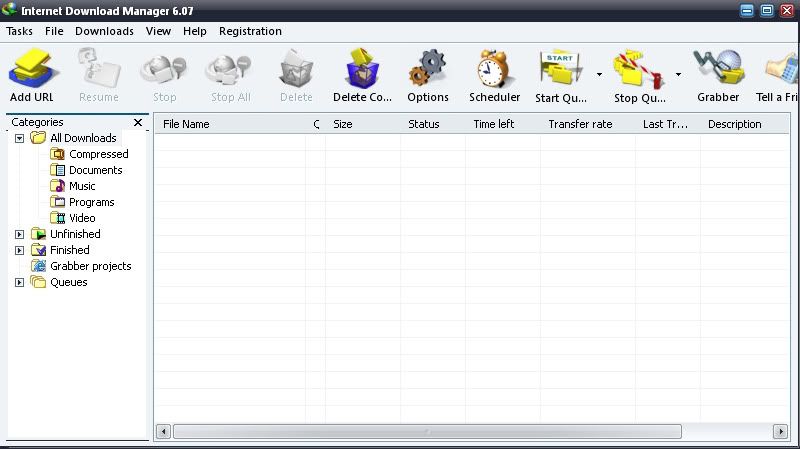
Task: Click the Delete trash bin icon
Action: tap(296, 68)
